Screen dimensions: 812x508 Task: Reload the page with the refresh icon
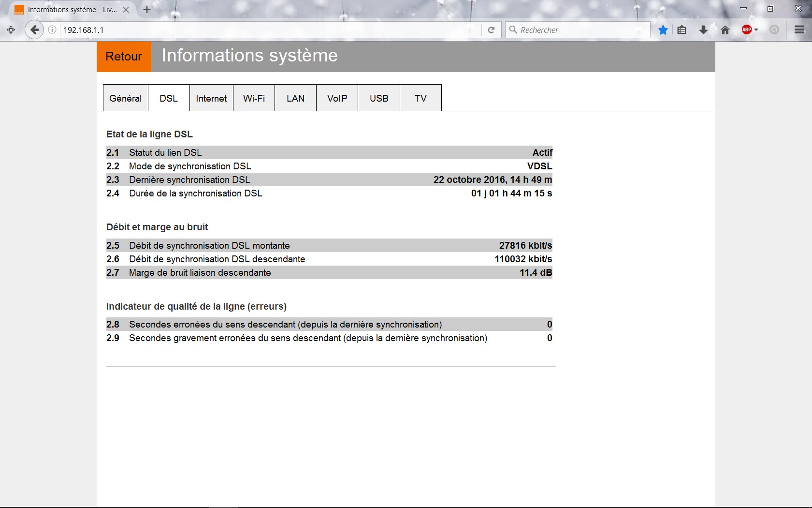[491, 30]
